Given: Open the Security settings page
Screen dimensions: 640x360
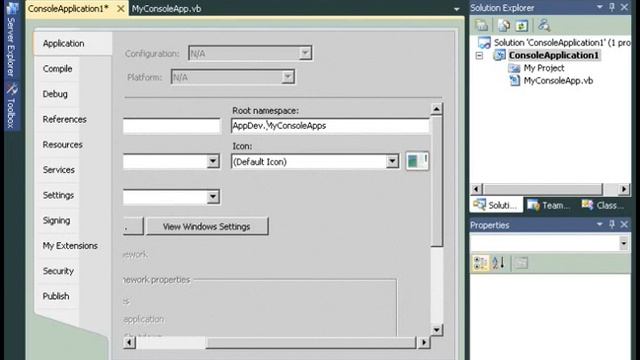Looking at the screenshot, I should click(58, 271).
